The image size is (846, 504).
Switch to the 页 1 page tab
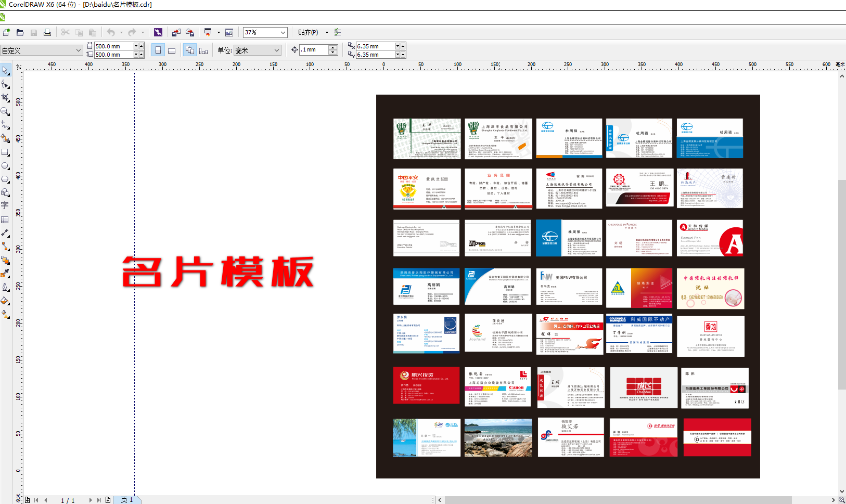[x=127, y=500]
